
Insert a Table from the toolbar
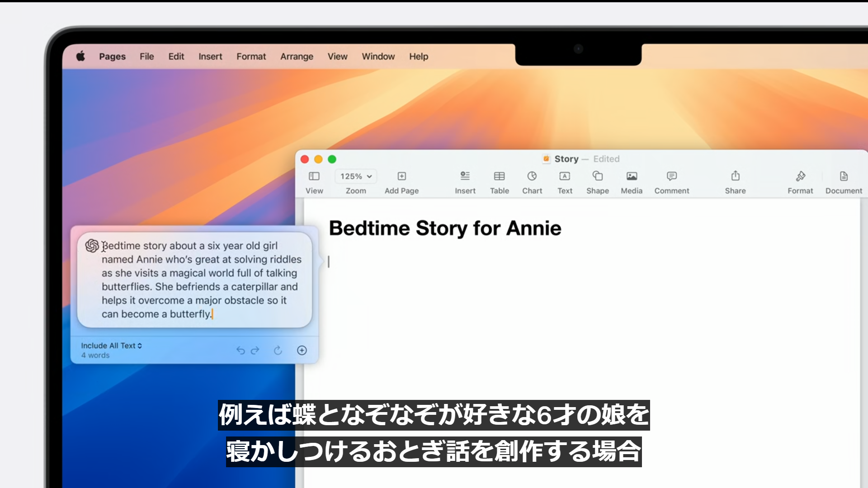(499, 176)
